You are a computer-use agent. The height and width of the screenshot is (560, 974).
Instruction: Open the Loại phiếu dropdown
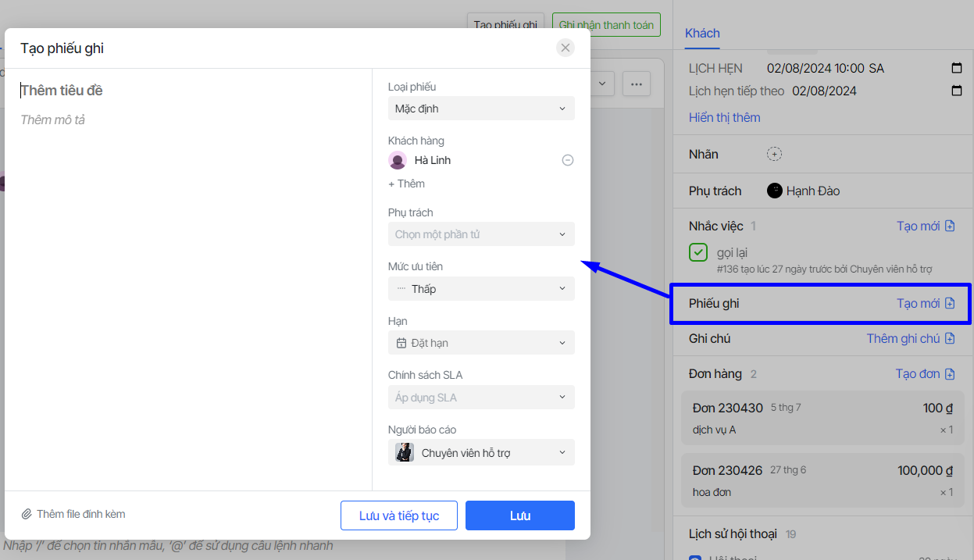pyautogui.click(x=480, y=109)
